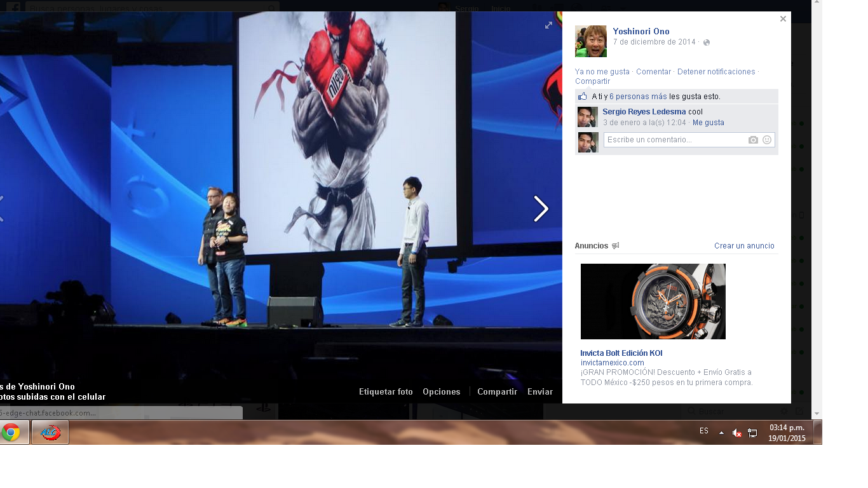This screenshot has width=868, height=488.
Task: Open the Invicta Bolt Edición KOI ad title
Action: click(621, 353)
